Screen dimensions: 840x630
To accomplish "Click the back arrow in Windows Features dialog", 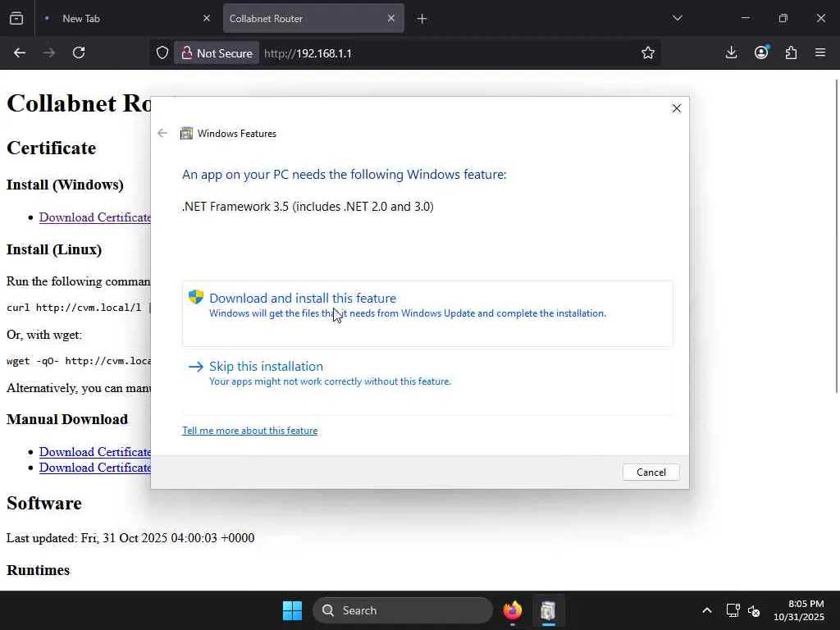I will [162, 134].
